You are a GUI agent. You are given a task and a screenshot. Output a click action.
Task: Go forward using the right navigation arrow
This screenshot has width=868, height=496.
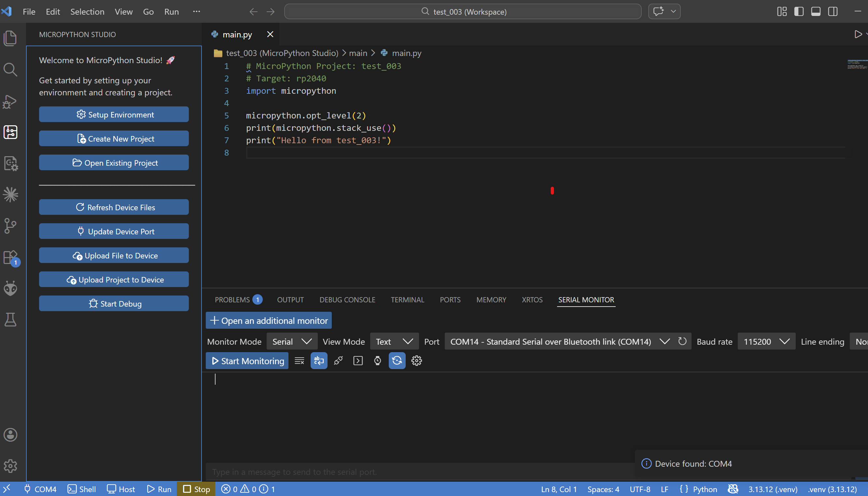[271, 12]
